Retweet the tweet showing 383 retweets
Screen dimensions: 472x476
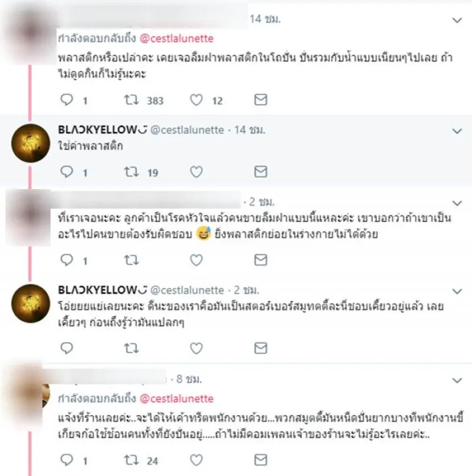132,100
